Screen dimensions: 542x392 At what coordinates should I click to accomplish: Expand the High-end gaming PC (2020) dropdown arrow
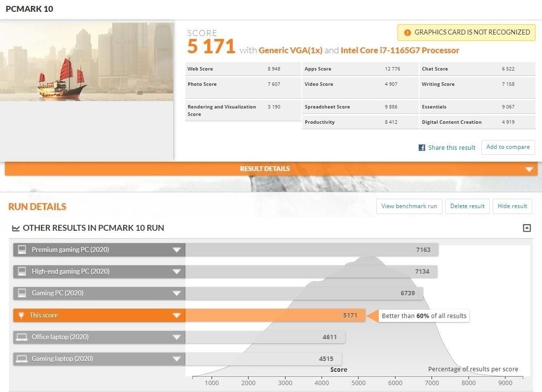coord(177,272)
